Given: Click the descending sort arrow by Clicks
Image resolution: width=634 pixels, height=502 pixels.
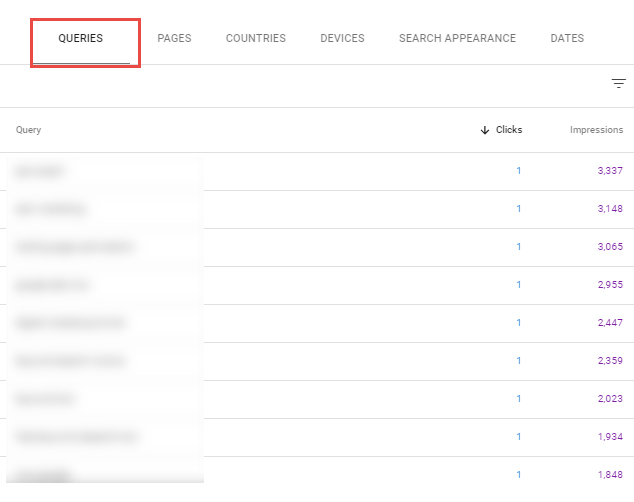Looking at the screenshot, I should coord(484,130).
